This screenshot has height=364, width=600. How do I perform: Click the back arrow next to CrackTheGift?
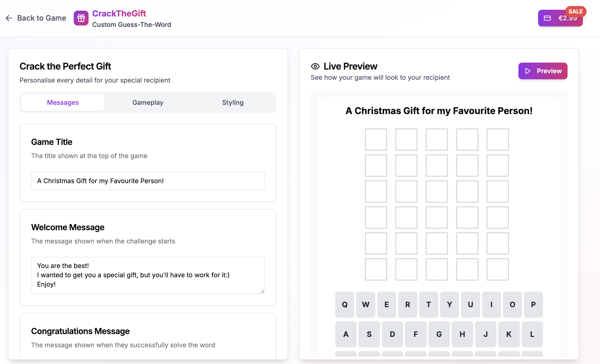(x=9, y=18)
